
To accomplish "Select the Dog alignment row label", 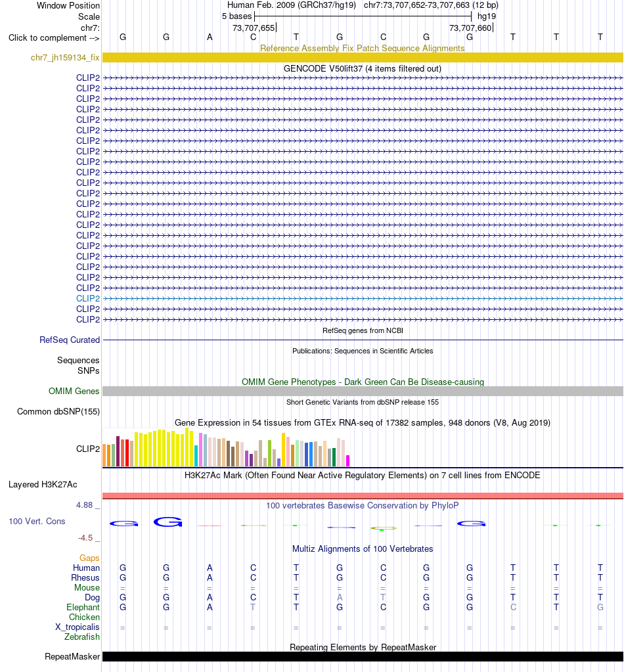I will [x=92, y=597].
